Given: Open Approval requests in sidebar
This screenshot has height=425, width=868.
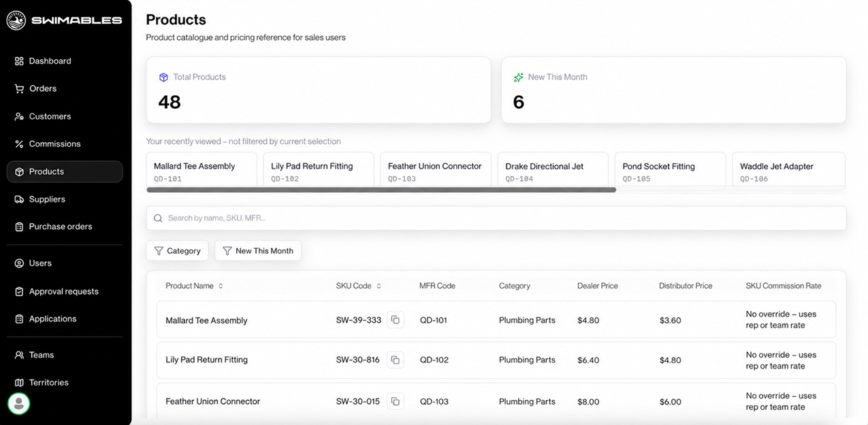Looking at the screenshot, I should [65, 291].
